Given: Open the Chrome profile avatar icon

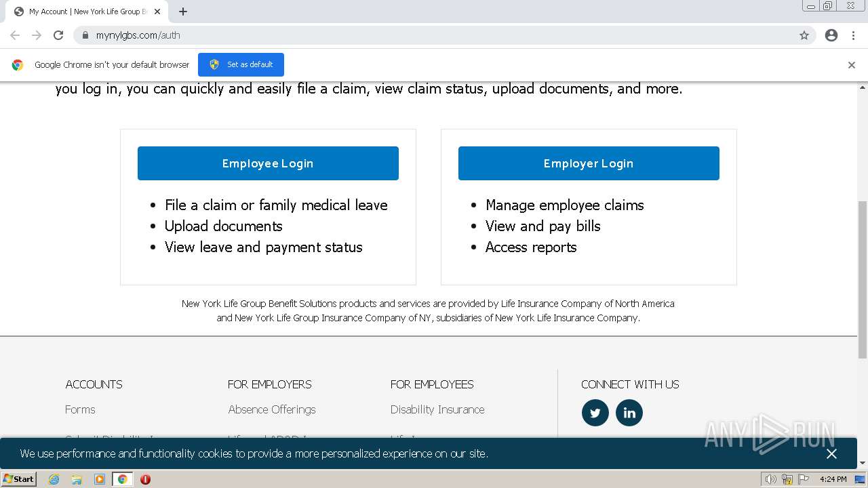Looking at the screenshot, I should coord(831,35).
